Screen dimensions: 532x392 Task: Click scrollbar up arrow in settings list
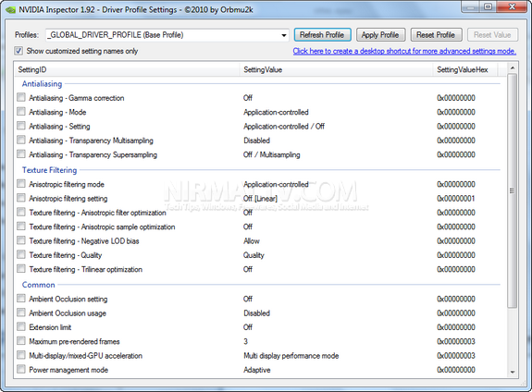tap(513, 68)
